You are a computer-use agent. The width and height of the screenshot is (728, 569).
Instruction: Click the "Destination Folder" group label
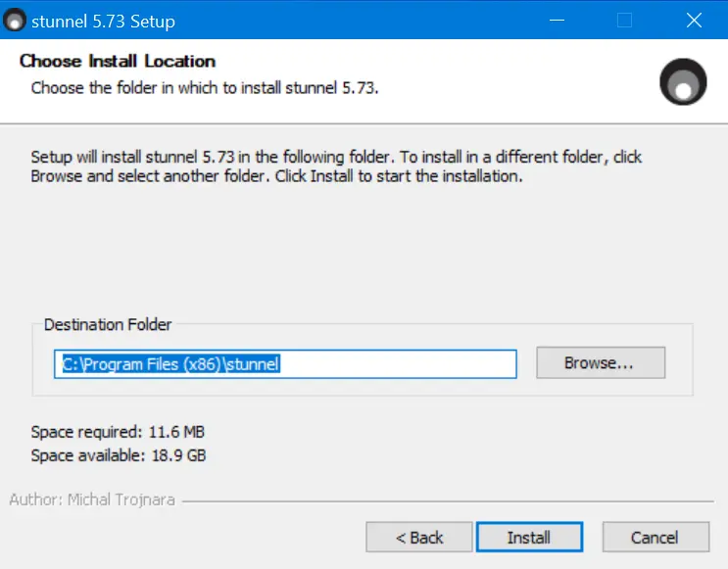pos(108,324)
